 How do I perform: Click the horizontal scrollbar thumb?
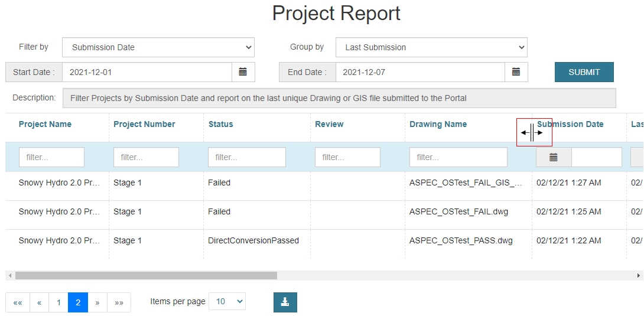click(x=146, y=275)
